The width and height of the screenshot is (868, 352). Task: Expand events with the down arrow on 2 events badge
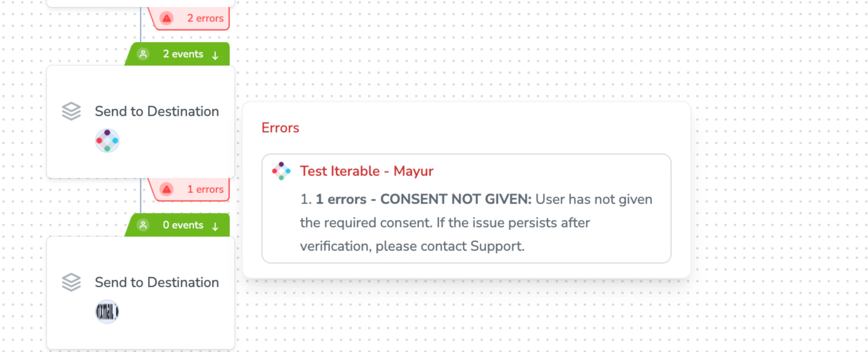point(215,54)
